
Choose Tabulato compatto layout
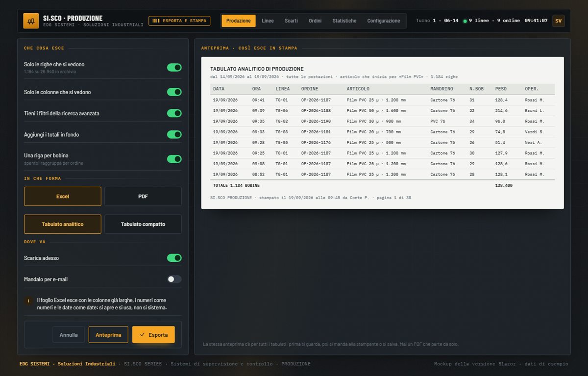143,224
